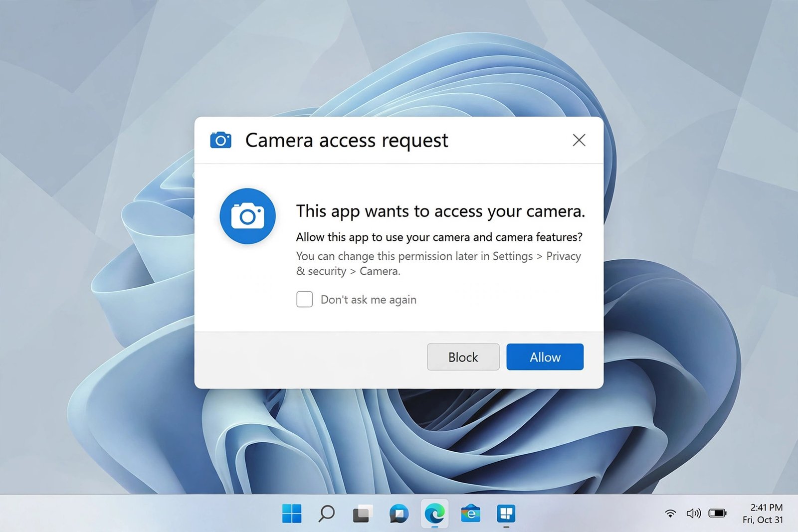This screenshot has width=798, height=532.
Task: Open volume speaker icon in tray
Action: point(694,513)
